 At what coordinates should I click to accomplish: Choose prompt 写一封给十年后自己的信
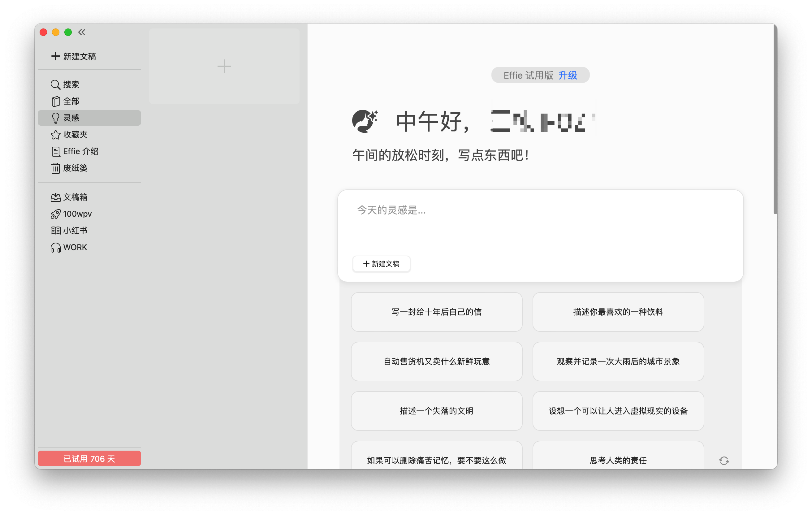[436, 312]
